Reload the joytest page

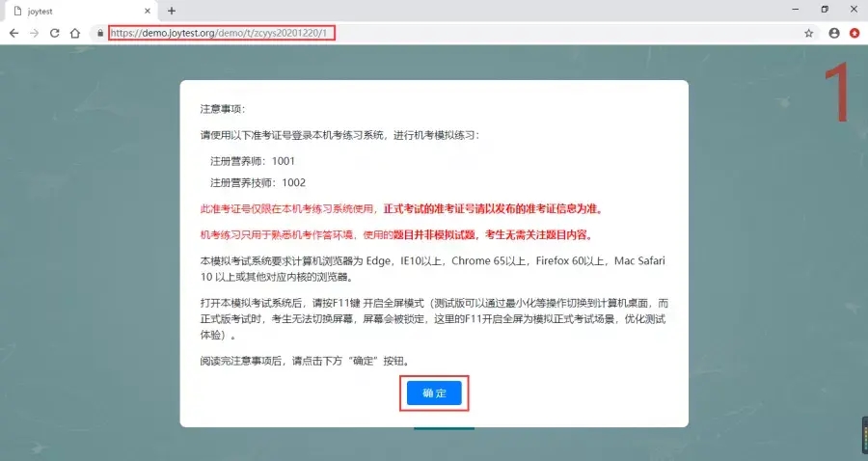(x=54, y=33)
